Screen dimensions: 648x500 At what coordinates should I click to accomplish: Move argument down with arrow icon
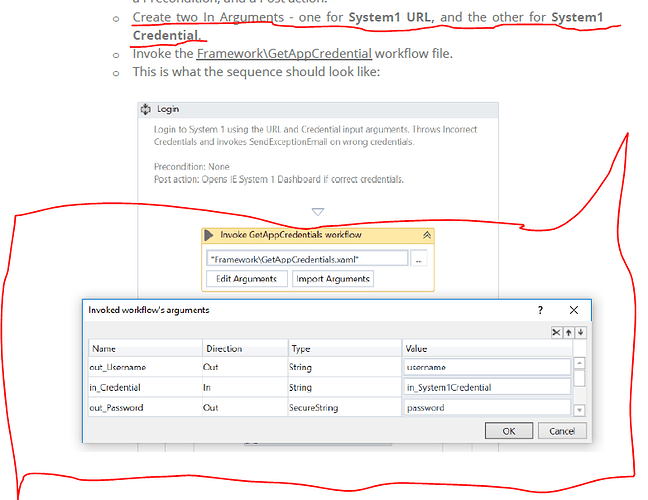tap(581, 332)
